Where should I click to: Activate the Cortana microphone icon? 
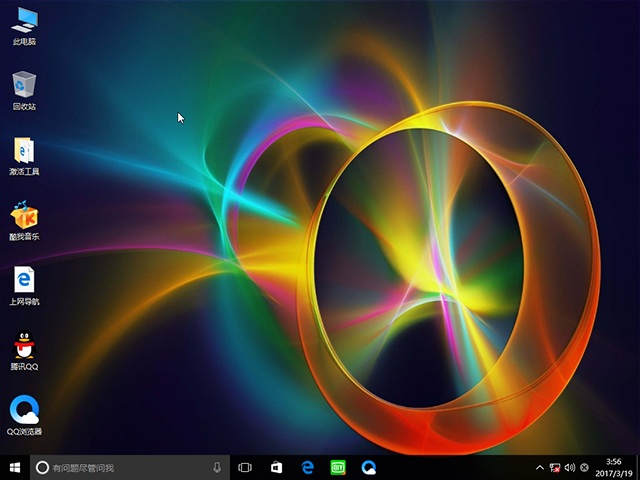coord(217,467)
